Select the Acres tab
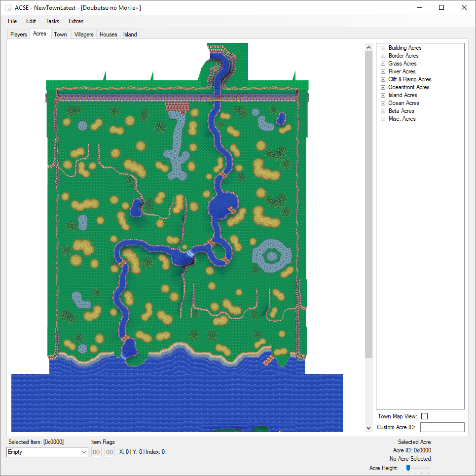 (x=39, y=34)
